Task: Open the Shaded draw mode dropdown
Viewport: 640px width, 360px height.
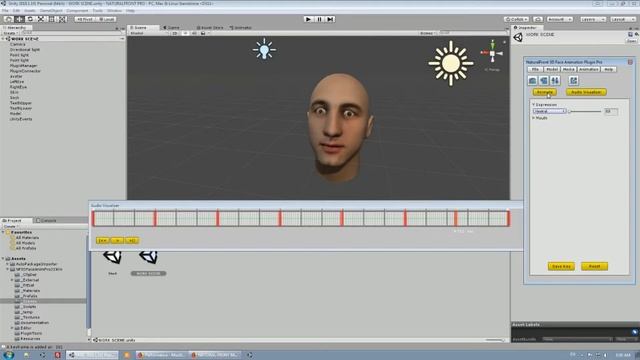Action: tap(147, 33)
